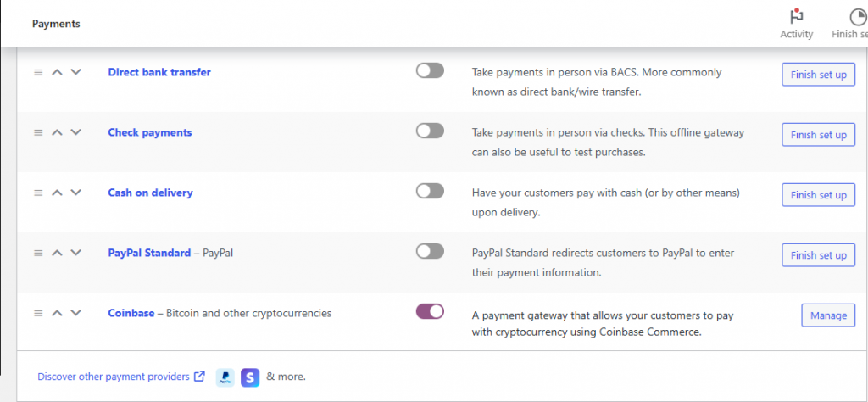Open PayPal Standard settings link
The height and width of the screenshot is (402, 868).
(149, 253)
